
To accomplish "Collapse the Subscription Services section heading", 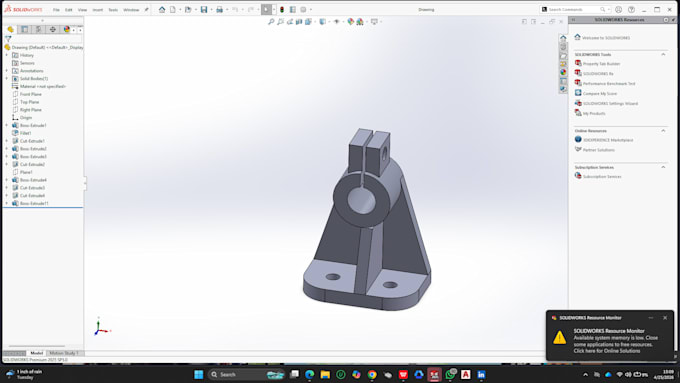I will (663, 167).
